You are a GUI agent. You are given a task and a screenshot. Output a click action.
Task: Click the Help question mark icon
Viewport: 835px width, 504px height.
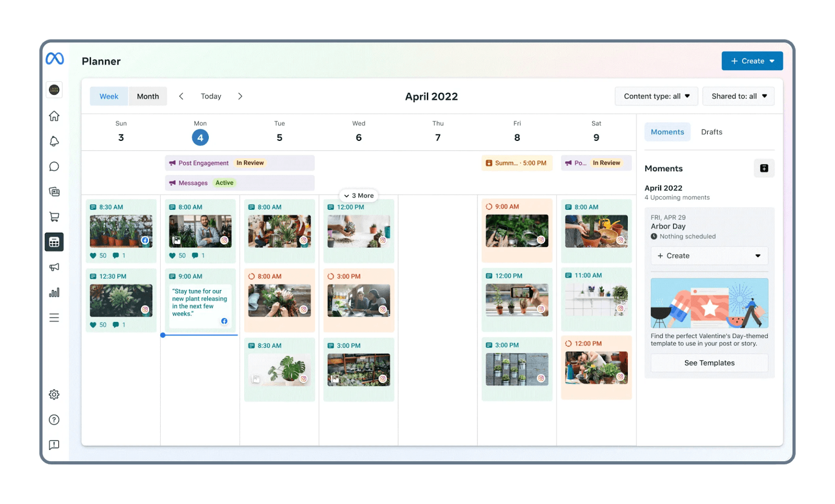pos(54,419)
